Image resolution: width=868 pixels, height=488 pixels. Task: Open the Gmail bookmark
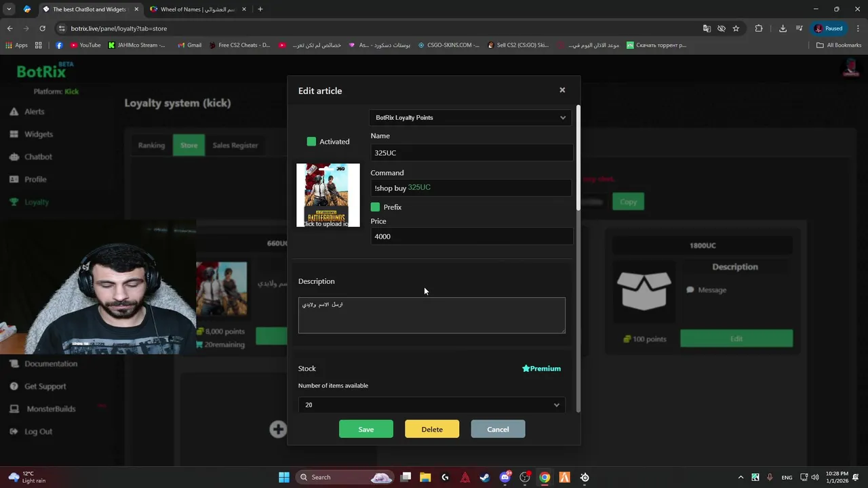189,45
